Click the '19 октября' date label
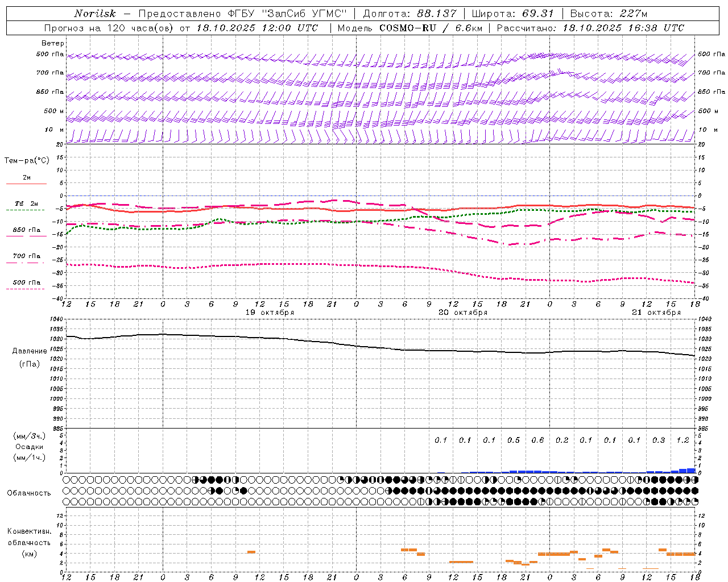 coord(270,313)
